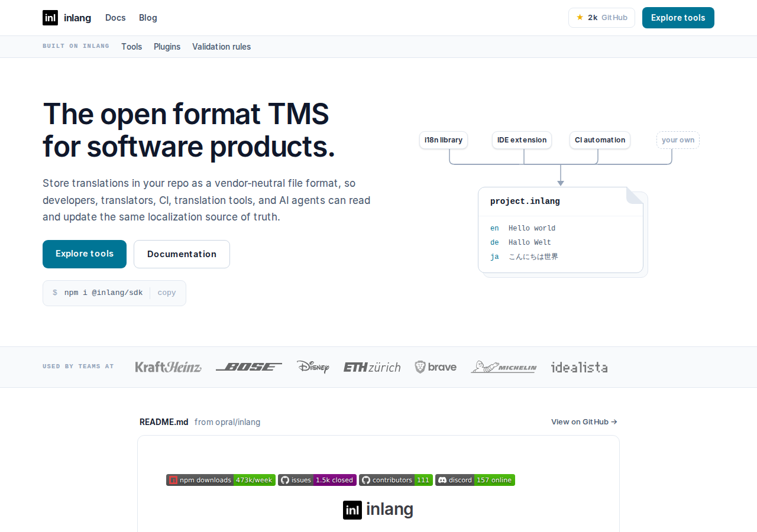The width and height of the screenshot is (757, 532).
Task: Click the README.md label
Action: [x=164, y=422]
